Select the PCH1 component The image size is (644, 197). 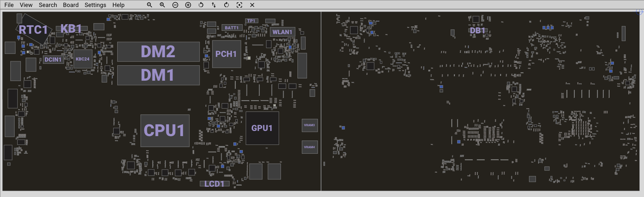[226, 54]
